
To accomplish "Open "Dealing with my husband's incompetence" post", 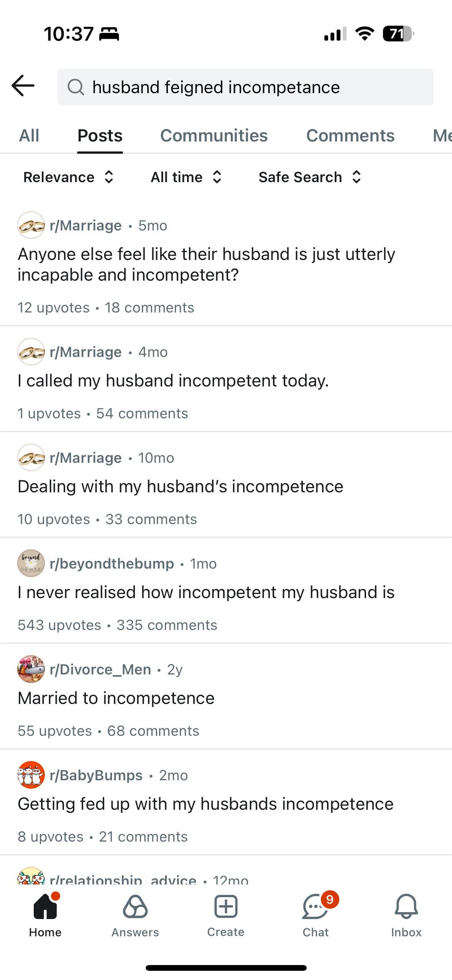I will click(181, 487).
